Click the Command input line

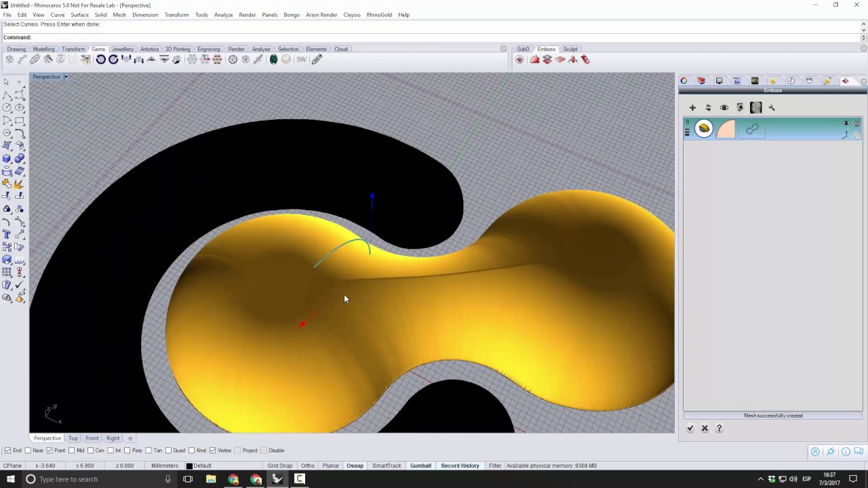click(x=431, y=37)
